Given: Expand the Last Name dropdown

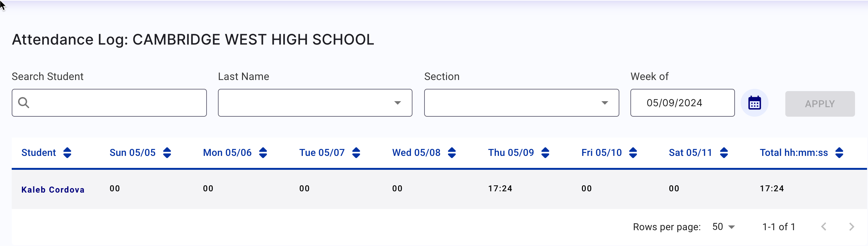Looking at the screenshot, I should click(x=315, y=103).
